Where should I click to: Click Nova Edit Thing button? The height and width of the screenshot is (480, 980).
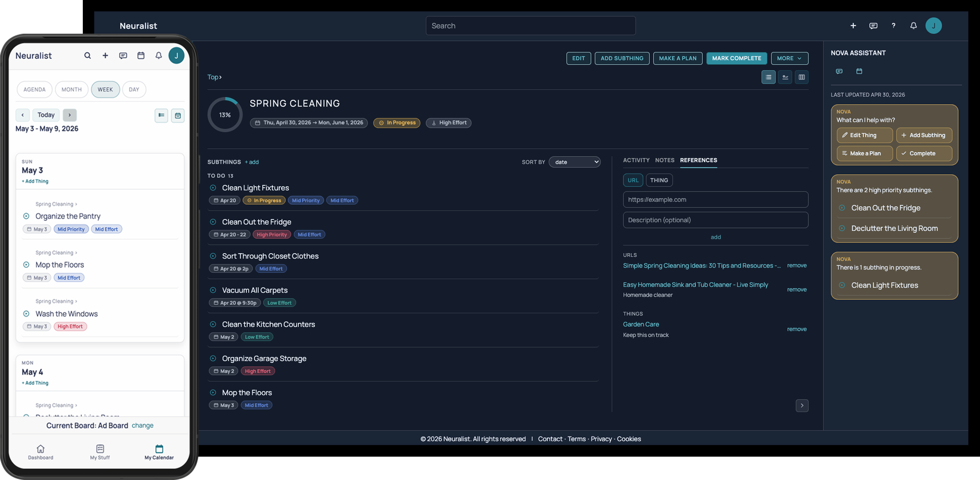point(864,135)
